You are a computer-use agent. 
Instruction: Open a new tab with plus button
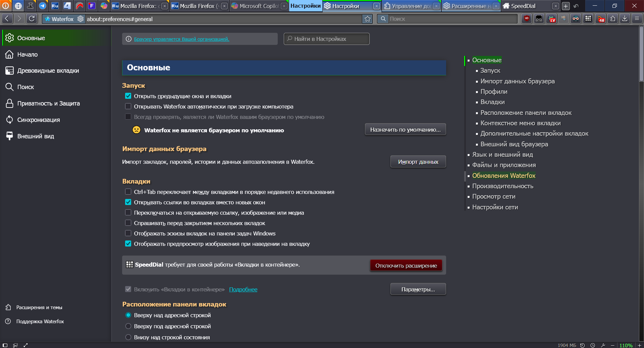pyautogui.click(x=566, y=6)
